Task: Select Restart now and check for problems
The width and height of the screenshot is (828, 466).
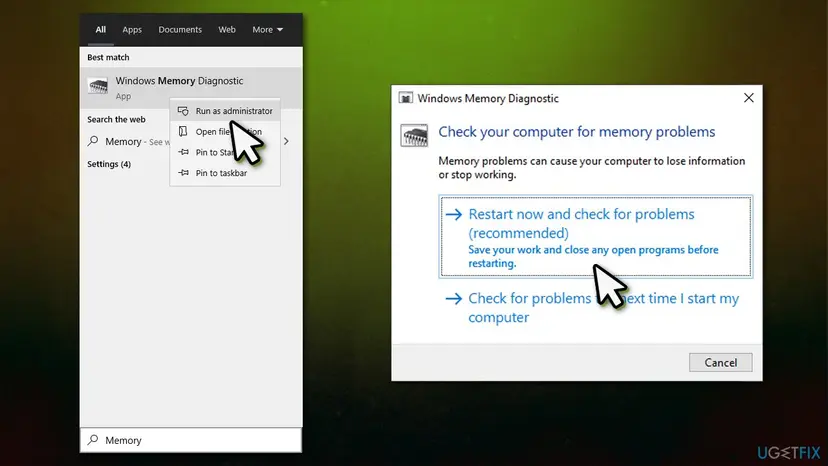Action: click(596, 237)
